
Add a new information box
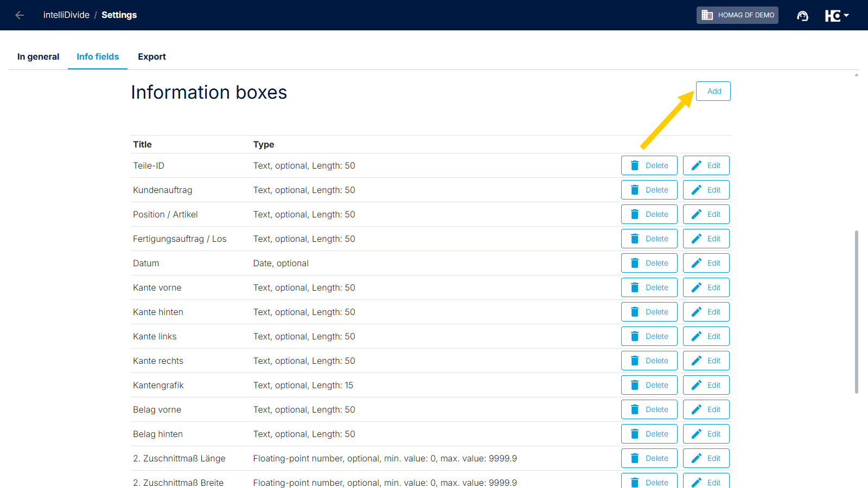(713, 91)
